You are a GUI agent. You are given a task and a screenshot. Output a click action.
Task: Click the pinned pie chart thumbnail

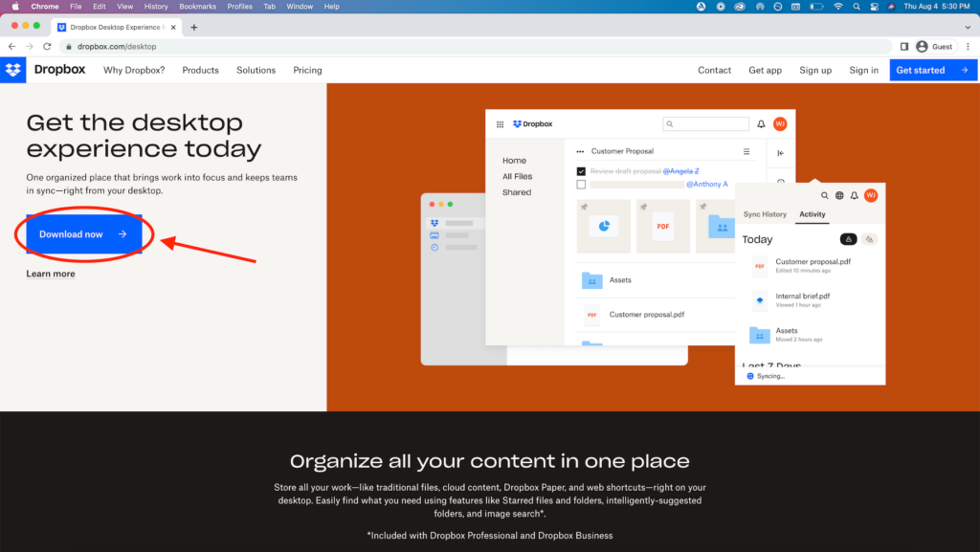coord(604,226)
